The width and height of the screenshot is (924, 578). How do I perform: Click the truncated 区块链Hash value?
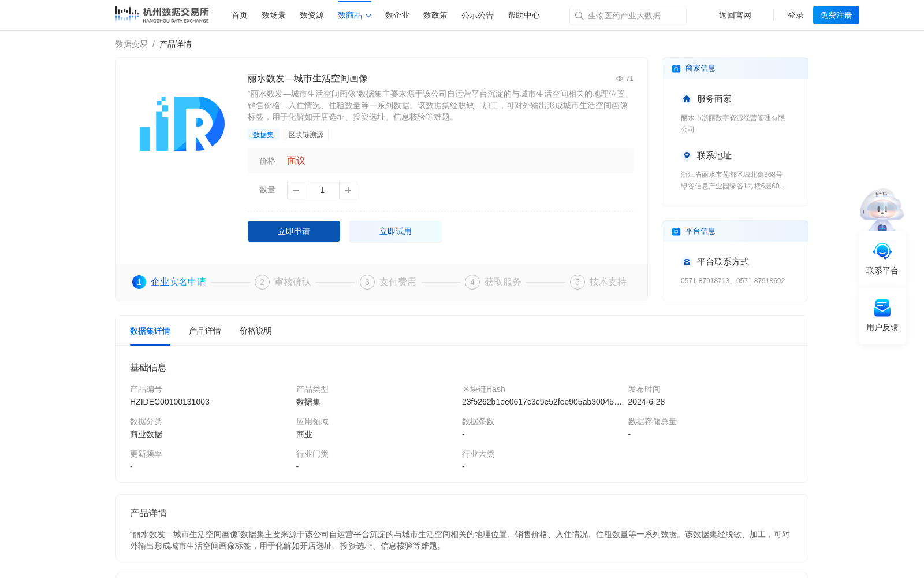click(542, 402)
